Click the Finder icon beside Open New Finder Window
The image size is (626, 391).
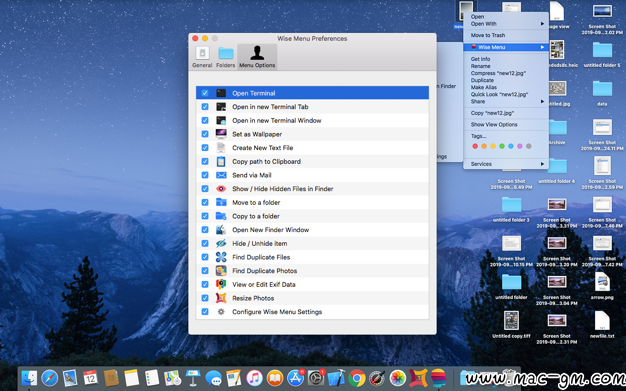tap(221, 230)
